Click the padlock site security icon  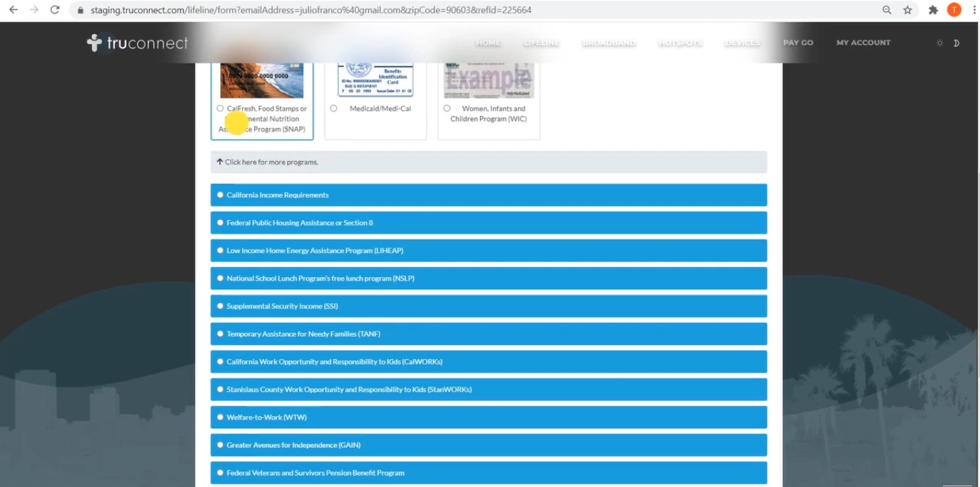point(80,10)
